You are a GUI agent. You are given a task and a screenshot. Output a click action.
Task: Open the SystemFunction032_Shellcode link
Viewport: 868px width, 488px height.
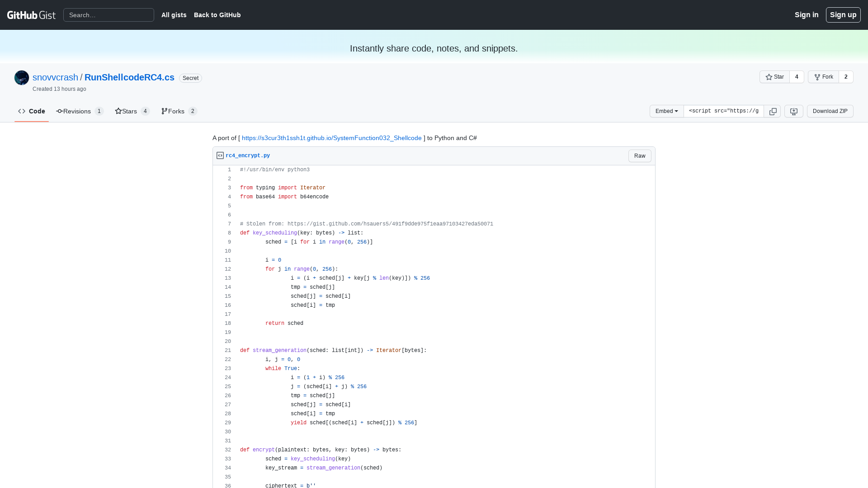pyautogui.click(x=331, y=138)
